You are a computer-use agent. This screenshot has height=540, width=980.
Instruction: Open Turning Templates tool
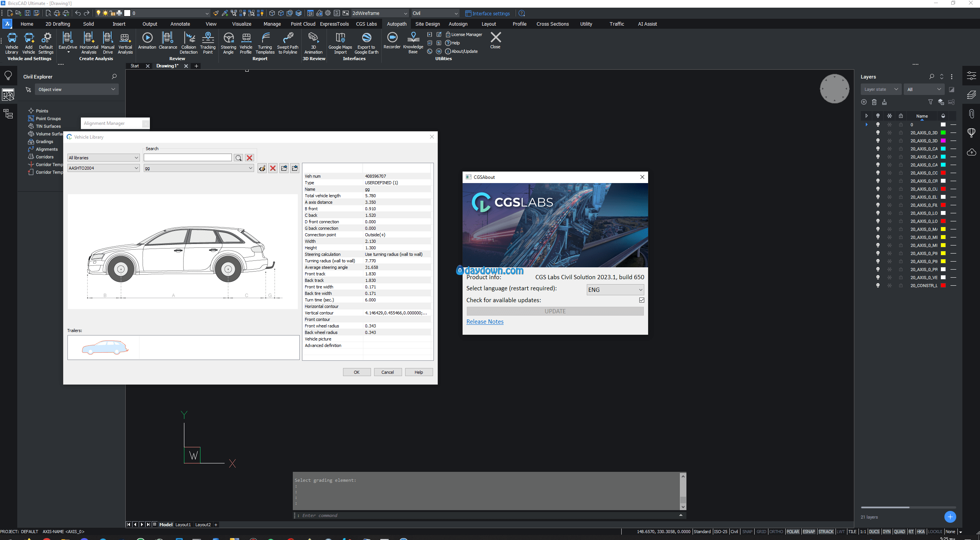[x=265, y=43]
